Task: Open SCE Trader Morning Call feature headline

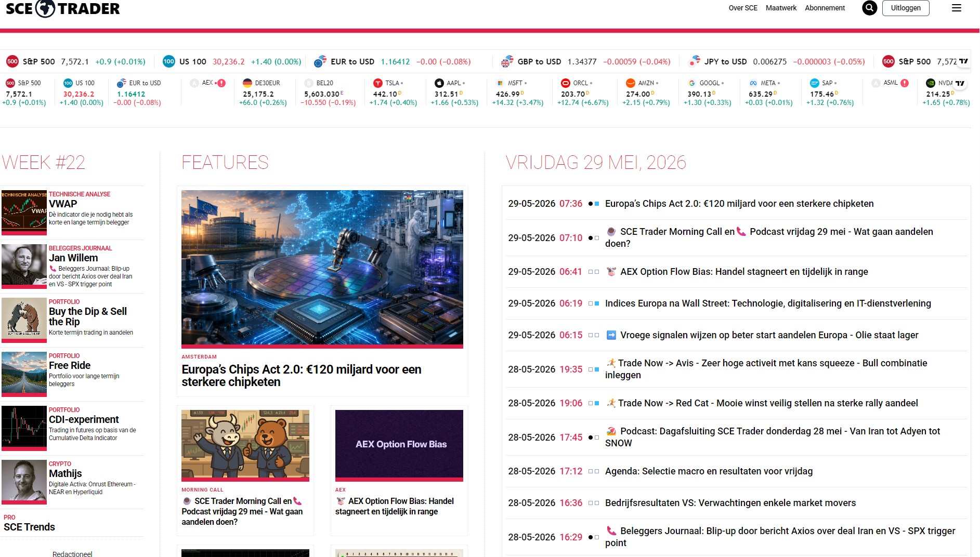Action: point(242,511)
